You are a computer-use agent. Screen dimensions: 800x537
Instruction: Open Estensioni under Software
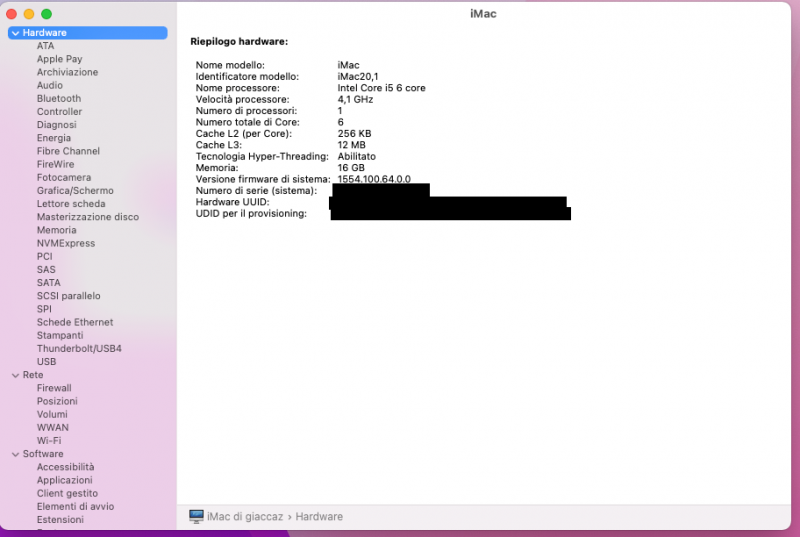[x=60, y=520]
